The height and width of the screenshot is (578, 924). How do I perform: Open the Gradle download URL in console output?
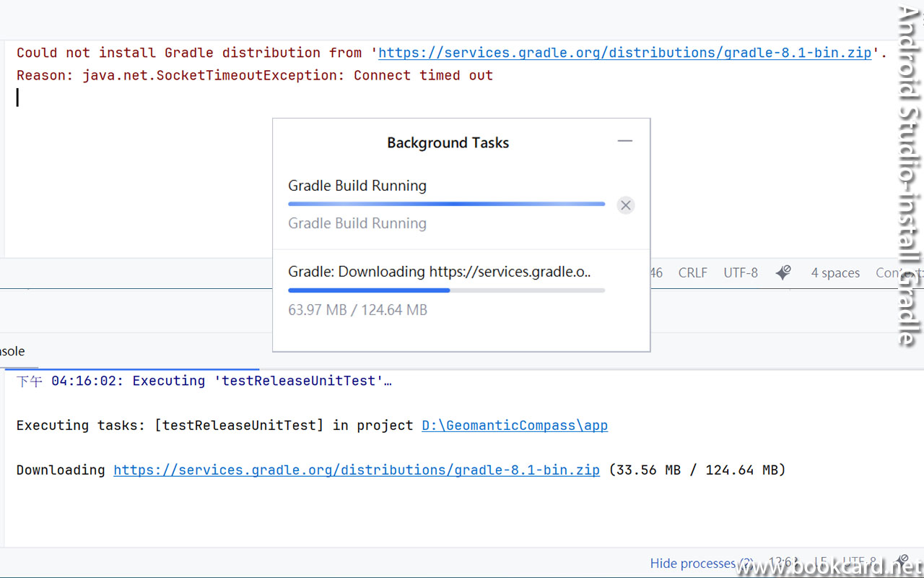pos(357,470)
